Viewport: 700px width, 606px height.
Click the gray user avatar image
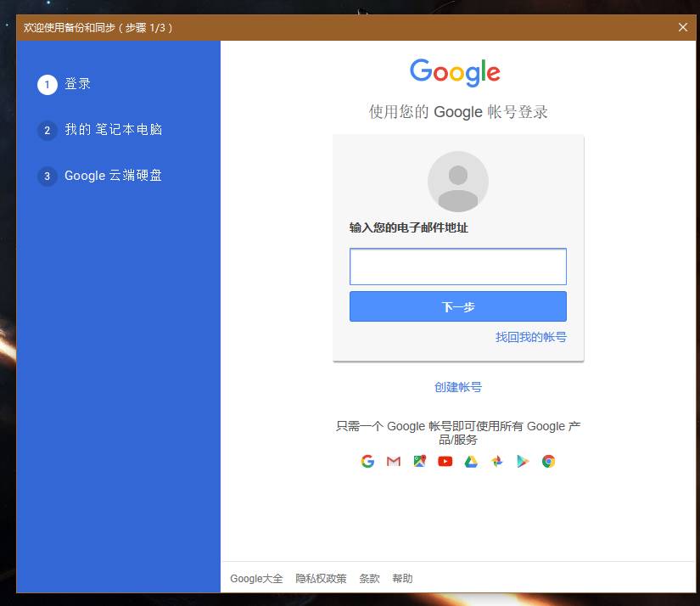click(458, 182)
